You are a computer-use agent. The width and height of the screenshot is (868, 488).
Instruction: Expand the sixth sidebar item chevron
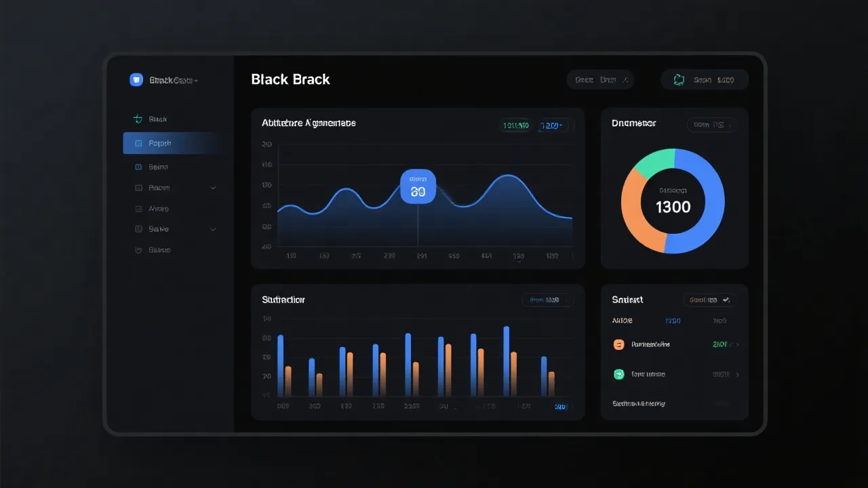point(214,230)
